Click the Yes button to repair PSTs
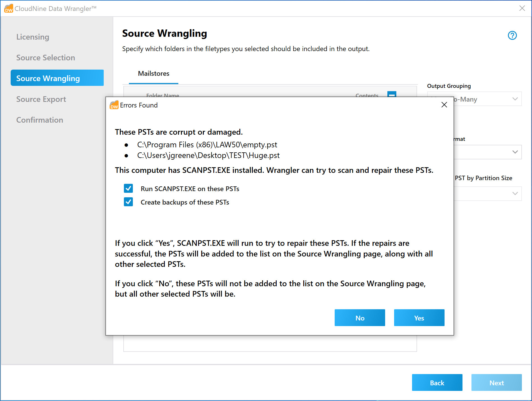The image size is (532, 401). [419, 318]
